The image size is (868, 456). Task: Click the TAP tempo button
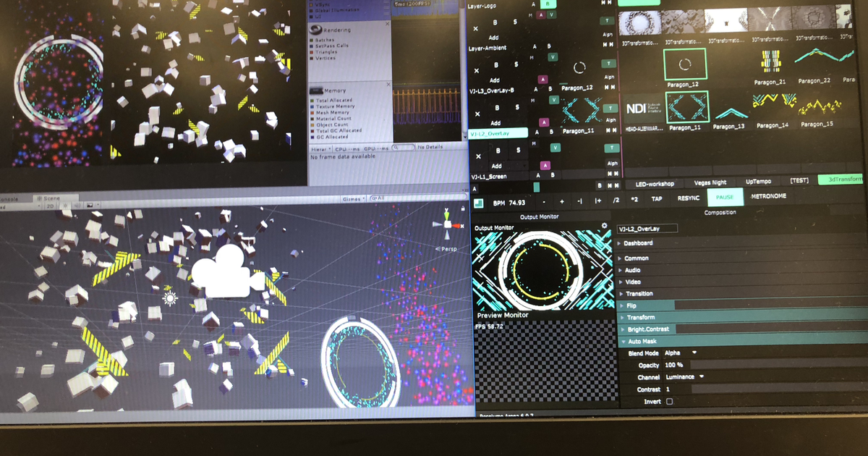coord(657,199)
